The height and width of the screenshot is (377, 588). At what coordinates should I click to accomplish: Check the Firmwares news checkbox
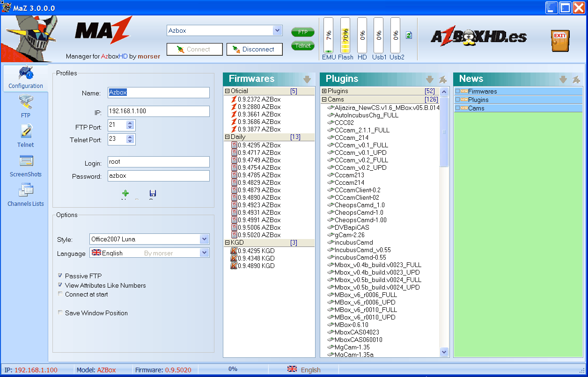tap(458, 91)
